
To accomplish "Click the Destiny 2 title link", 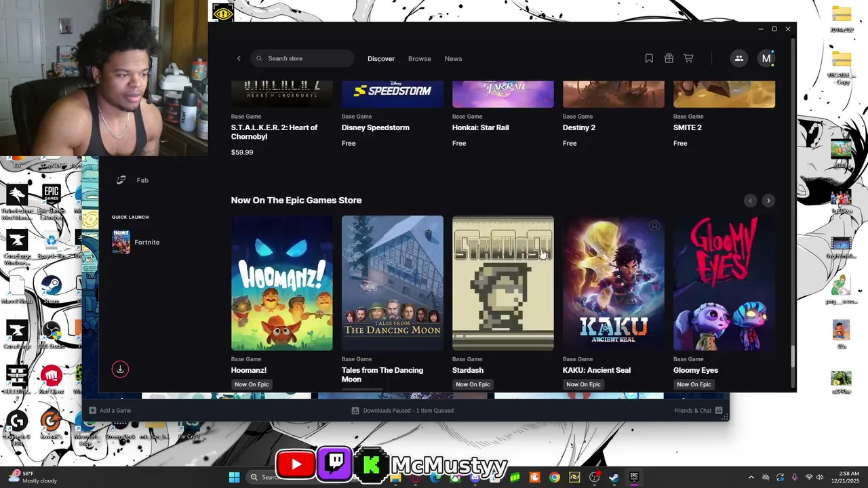I will [579, 127].
